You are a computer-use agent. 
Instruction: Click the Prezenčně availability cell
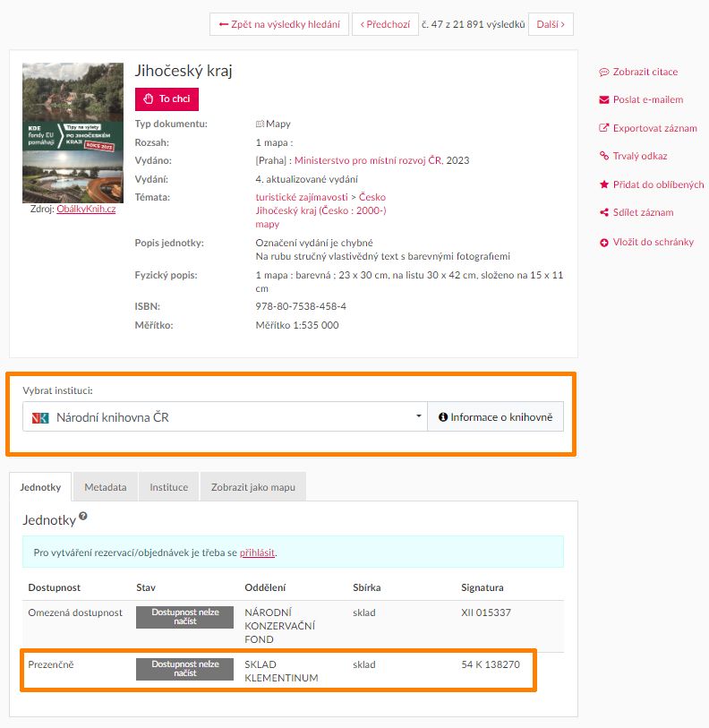pyautogui.click(x=51, y=664)
